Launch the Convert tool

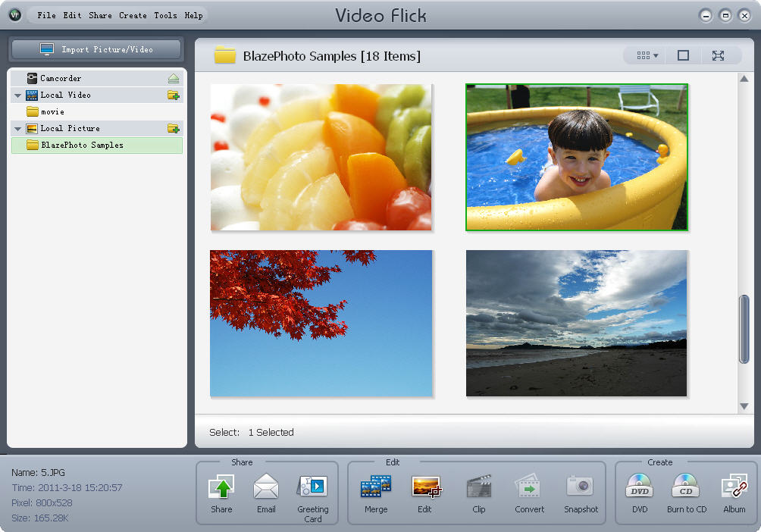click(x=529, y=487)
